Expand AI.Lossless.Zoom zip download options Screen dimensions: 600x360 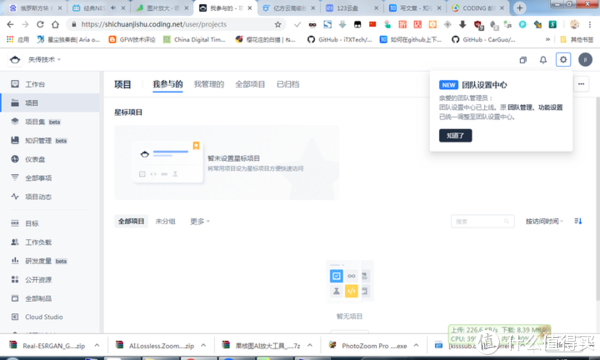pyautogui.click(x=203, y=345)
